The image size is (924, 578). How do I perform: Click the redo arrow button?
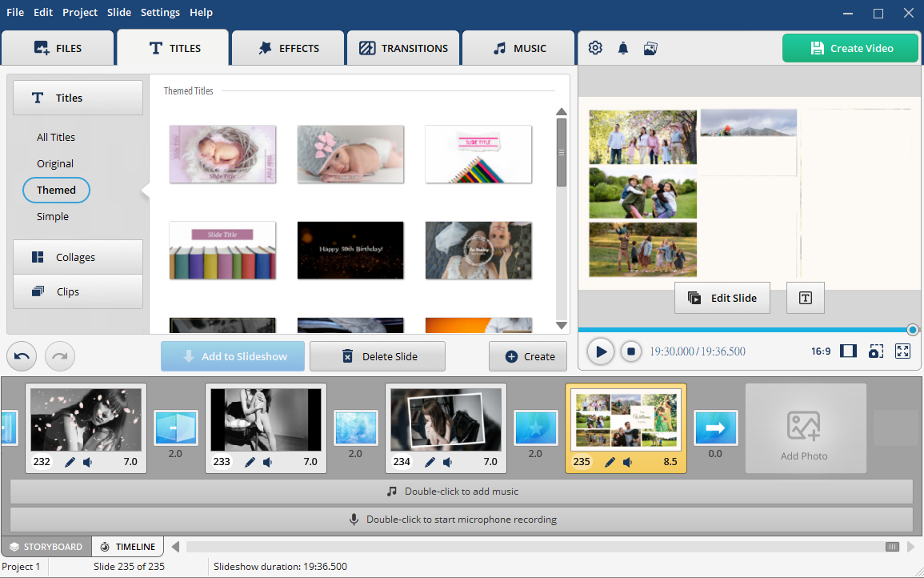60,356
